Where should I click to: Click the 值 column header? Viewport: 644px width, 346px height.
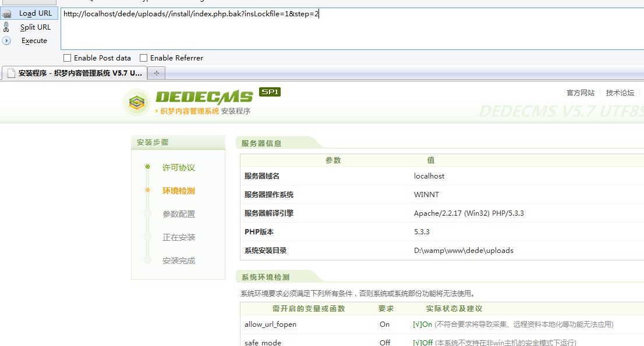pos(430,160)
